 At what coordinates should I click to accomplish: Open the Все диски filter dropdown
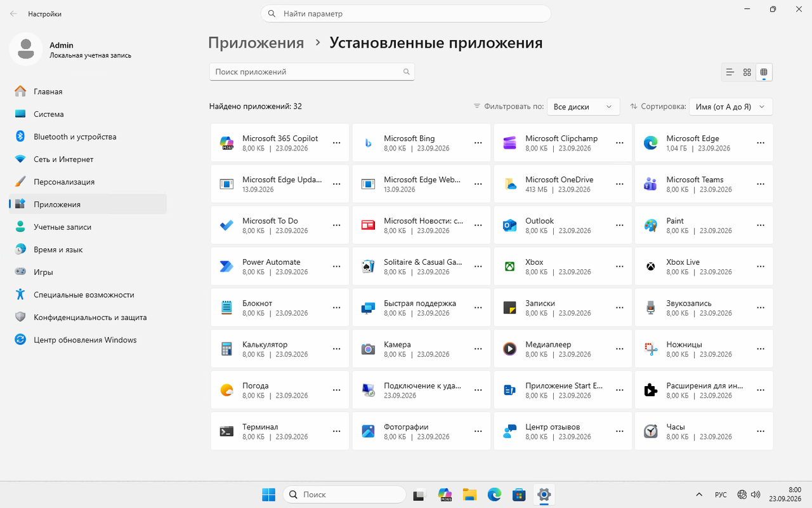583,107
